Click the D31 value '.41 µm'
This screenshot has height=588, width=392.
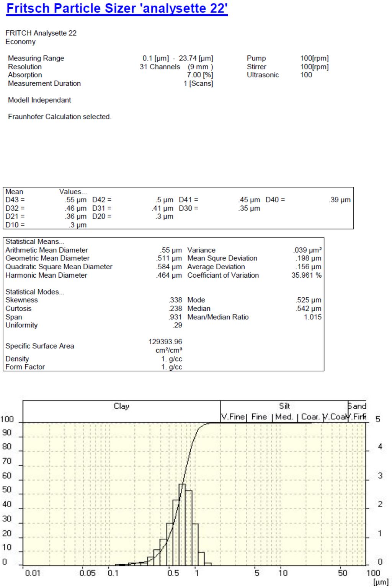coord(163,208)
